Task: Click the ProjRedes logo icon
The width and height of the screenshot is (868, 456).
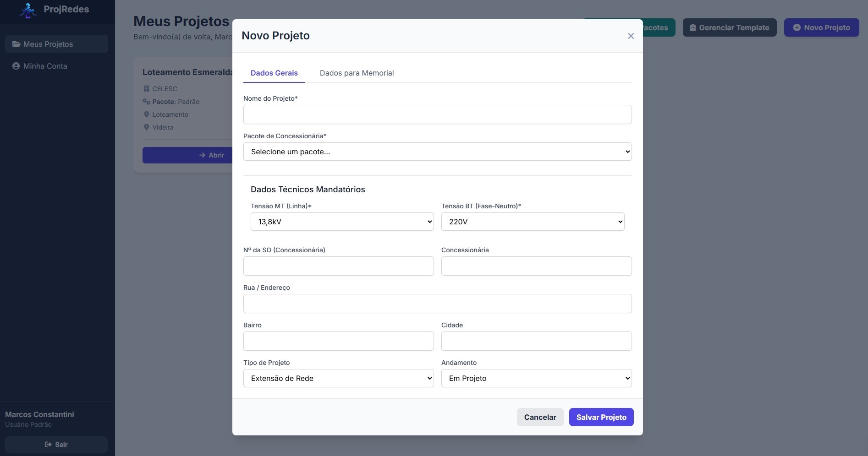Action: coord(28,10)
